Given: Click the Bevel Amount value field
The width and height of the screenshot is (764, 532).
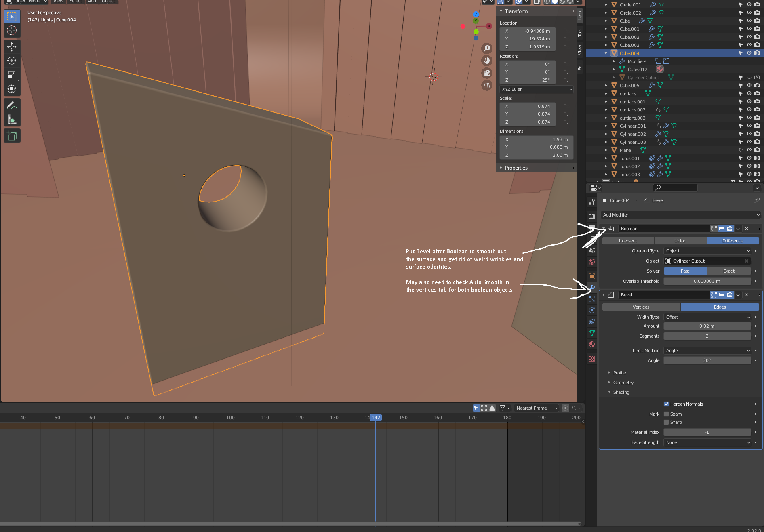Looking at the screenshot, I should click(707, 326).
